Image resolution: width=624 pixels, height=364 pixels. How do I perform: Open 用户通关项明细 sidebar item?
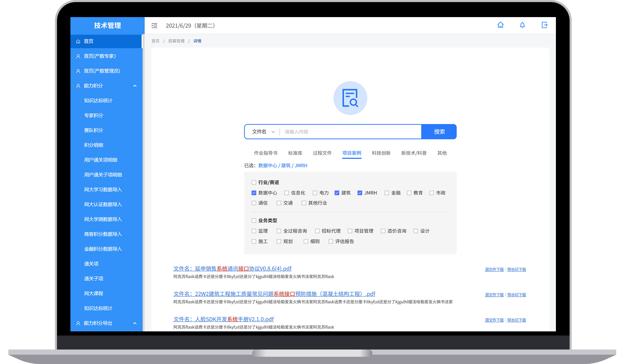tap(101, 160)
